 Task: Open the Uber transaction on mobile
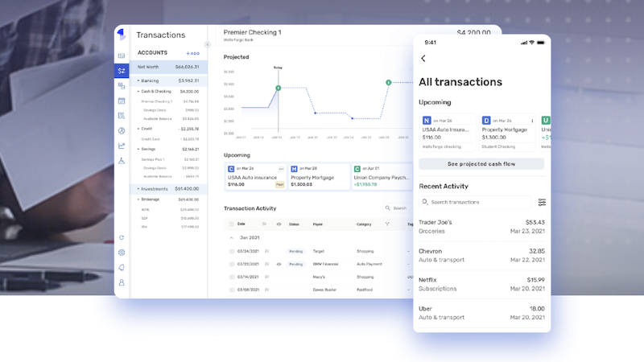(481, 313)
